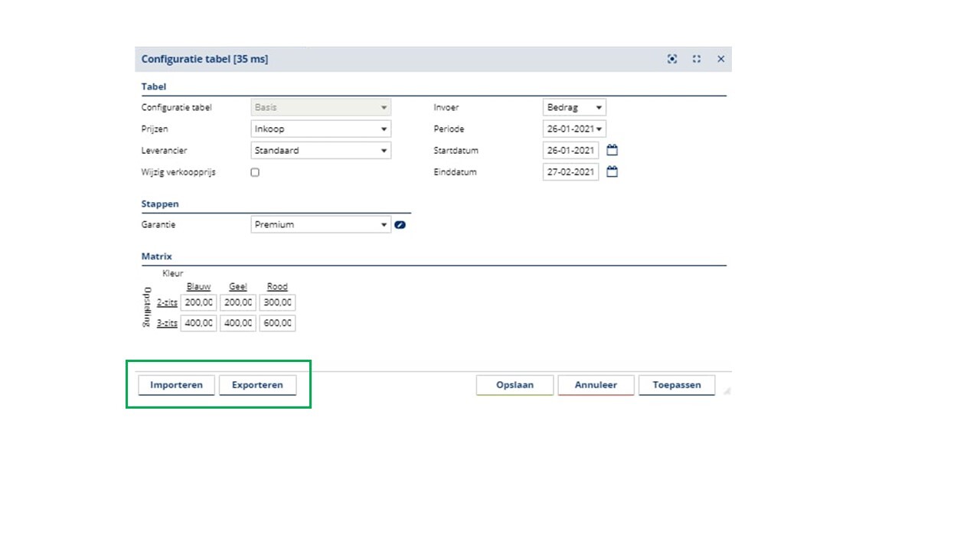Click the edit icon next to Garantie

coord(400,225)
